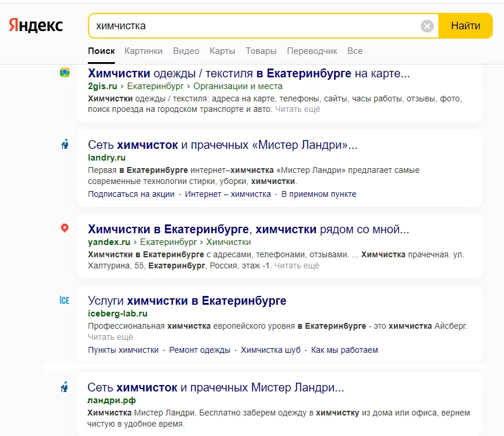Click the ICE favicon beside iceberg-lab.ru result

[x=64, y=300]
